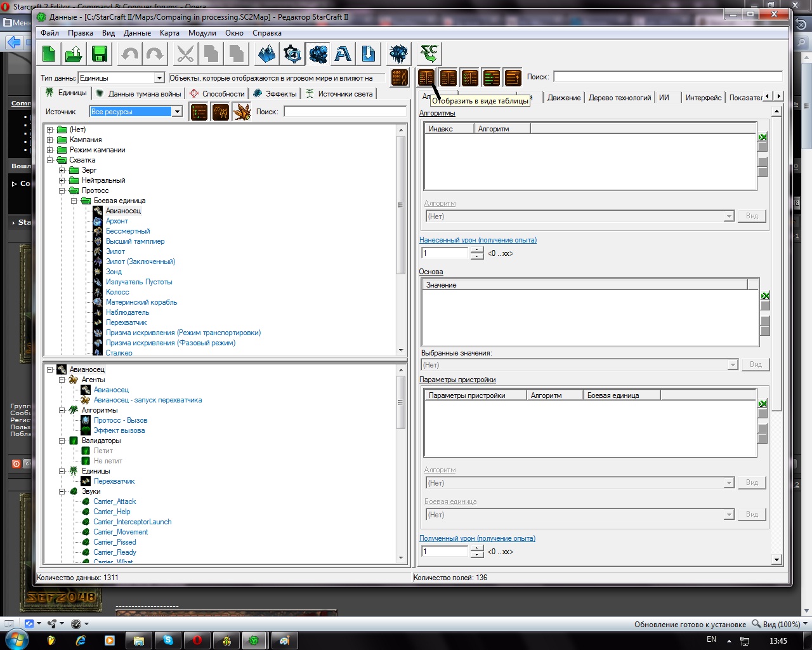Create a new document with toolbar icon
This screenshot has width=812, height=650.
point(49,54)
